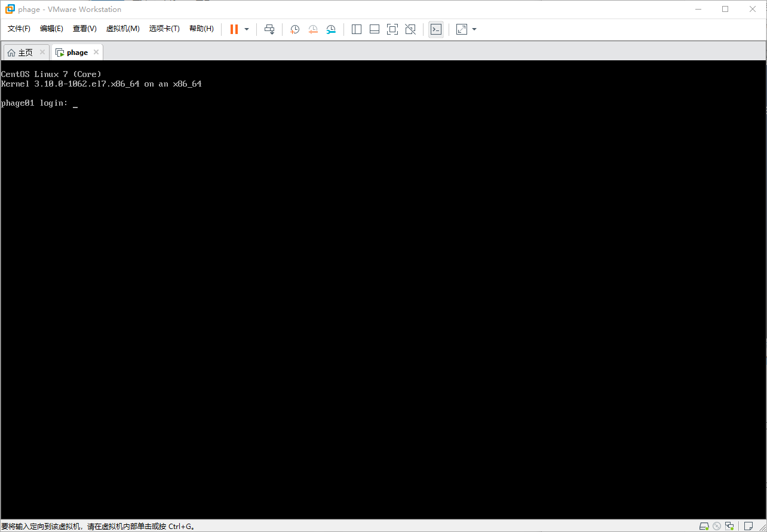The width and height of the screenshot is (767, 532).
Task: Open the snapshot manager wrench-clock icon
Action: 331,29
